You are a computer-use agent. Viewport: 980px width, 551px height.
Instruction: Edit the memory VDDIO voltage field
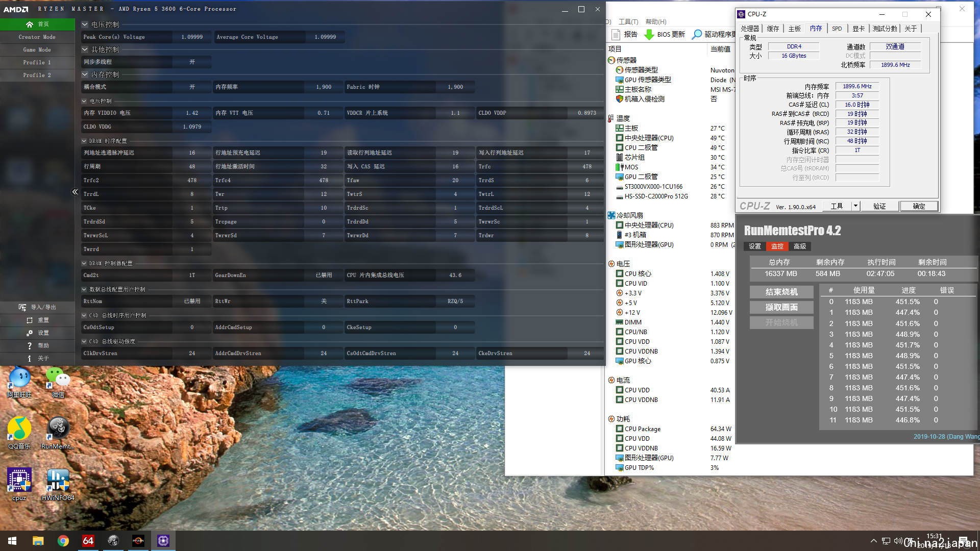click(192, 113)
